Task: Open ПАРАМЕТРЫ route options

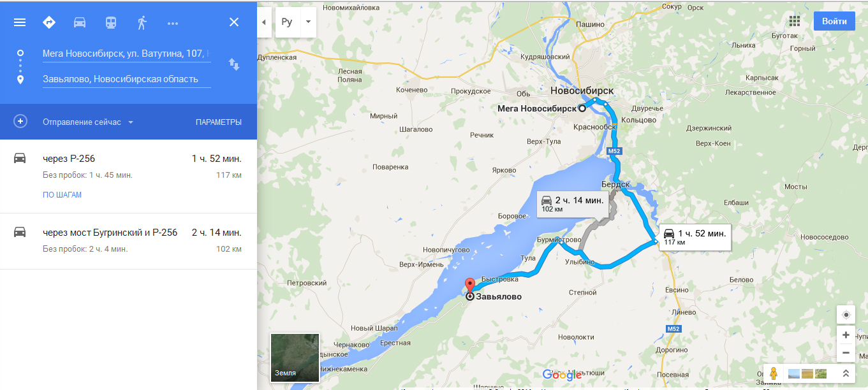Action: (x=219, y=122)
